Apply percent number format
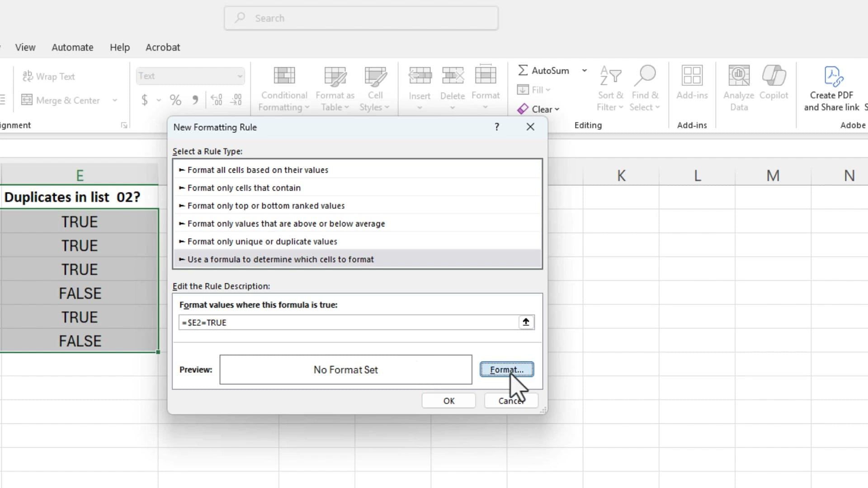The height and width of the screenshot is (488, 868). (175, 100)
